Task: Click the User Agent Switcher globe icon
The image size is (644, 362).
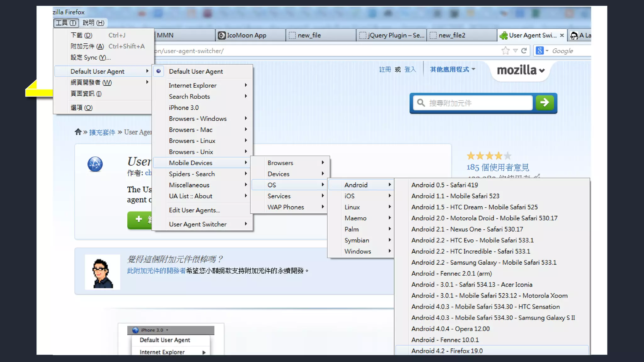Action: point(95,164)
